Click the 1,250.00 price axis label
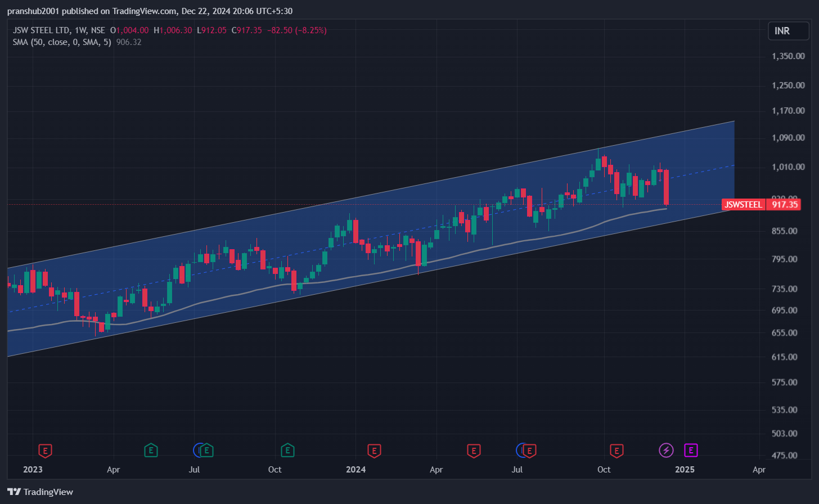This screenshot has width=819, height=504. coord(788,85)
